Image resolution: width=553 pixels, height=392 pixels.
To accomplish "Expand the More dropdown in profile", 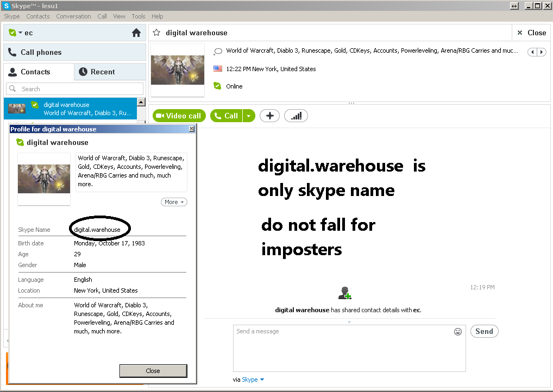I will click(x=174, y=202).
